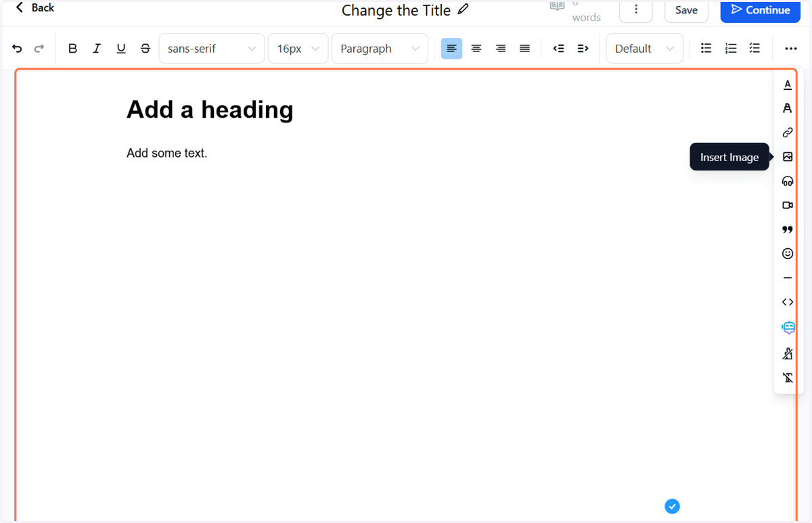The width and height of the screenshot is (812, 523).
Task: Click the 'Change the Title' text
Action: click(396, 10)
